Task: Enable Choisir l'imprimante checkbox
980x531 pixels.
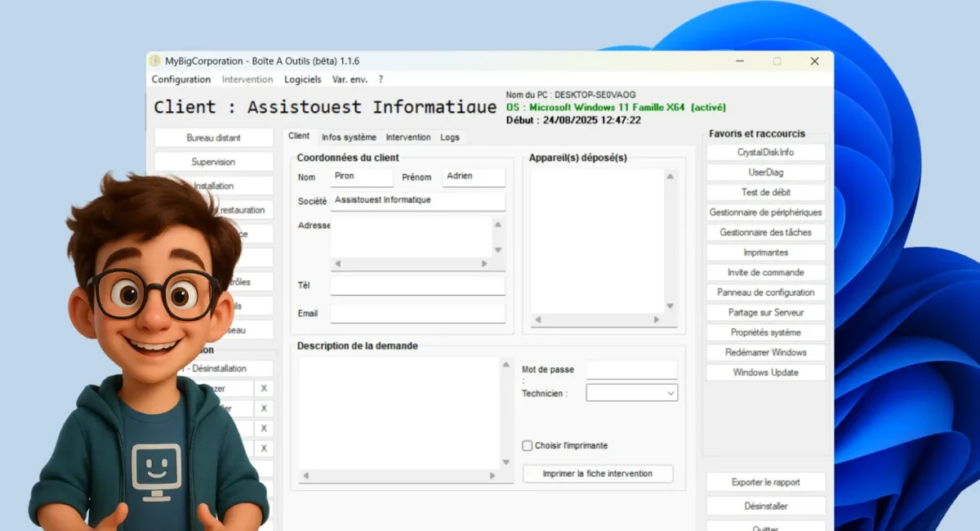Action: [x=528, y=446]
